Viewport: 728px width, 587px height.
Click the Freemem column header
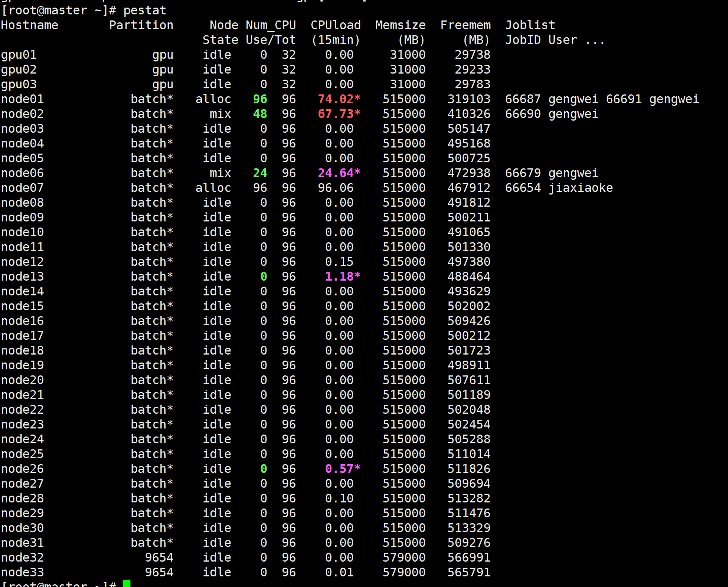pyautogui.click(x=465, y=25)
